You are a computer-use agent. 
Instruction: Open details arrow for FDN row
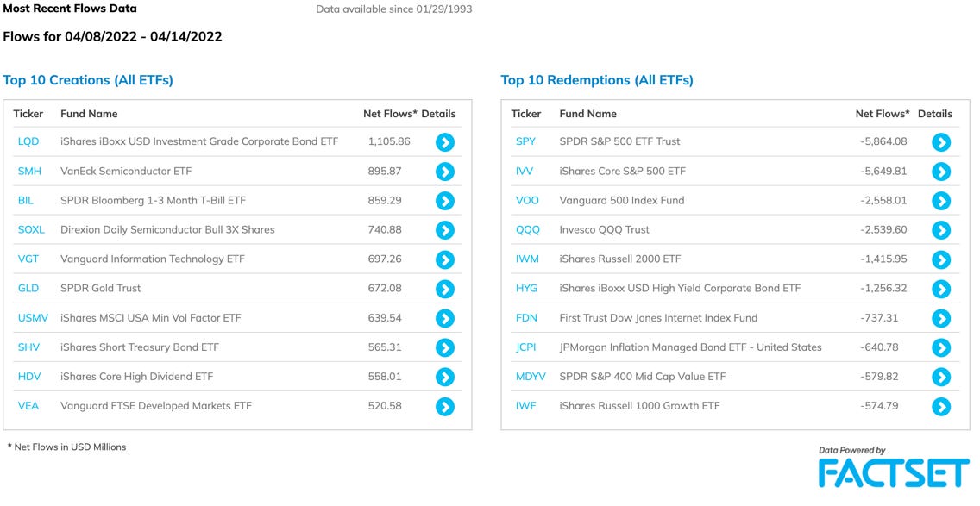click(941, 319)
